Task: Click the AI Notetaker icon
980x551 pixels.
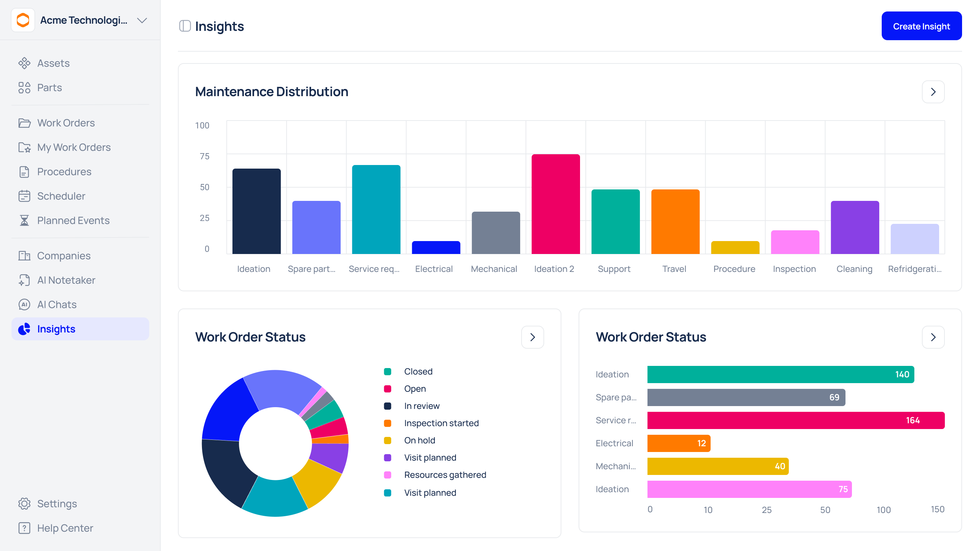Action: [x=24, y=280]
